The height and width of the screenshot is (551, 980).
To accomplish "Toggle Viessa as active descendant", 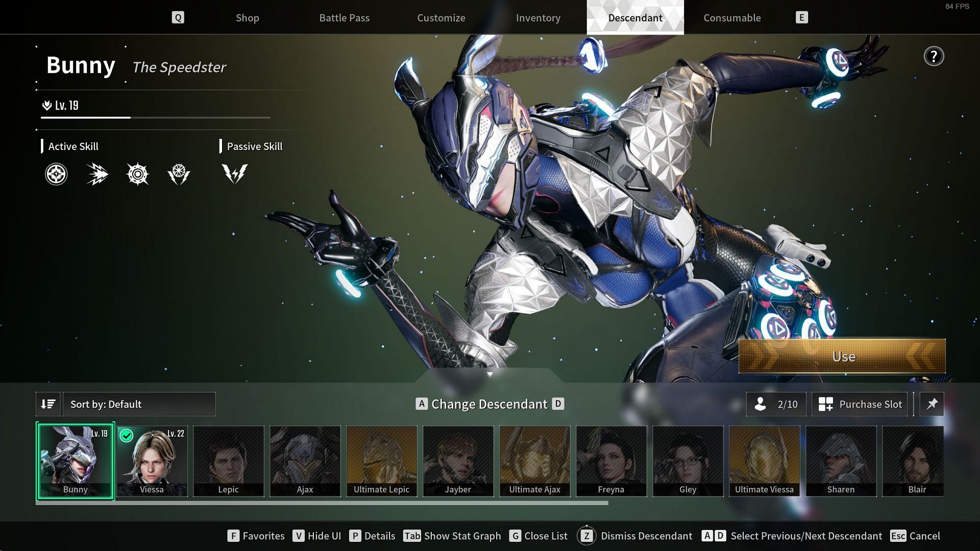I will 152,461.
